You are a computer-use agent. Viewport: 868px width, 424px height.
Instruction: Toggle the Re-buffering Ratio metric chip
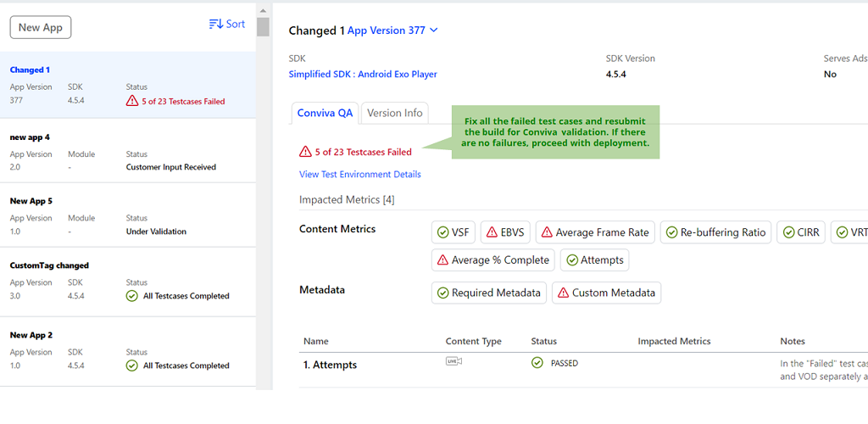715,232
